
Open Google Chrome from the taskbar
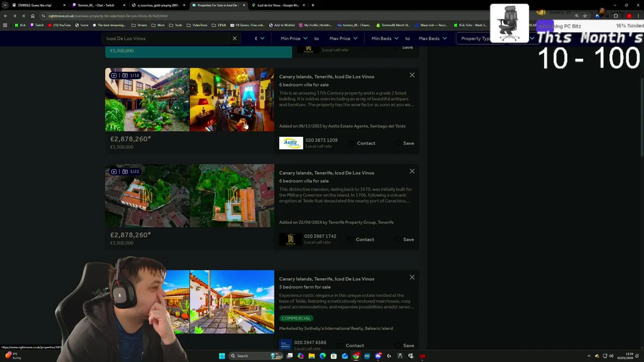[x=356, y=356]
